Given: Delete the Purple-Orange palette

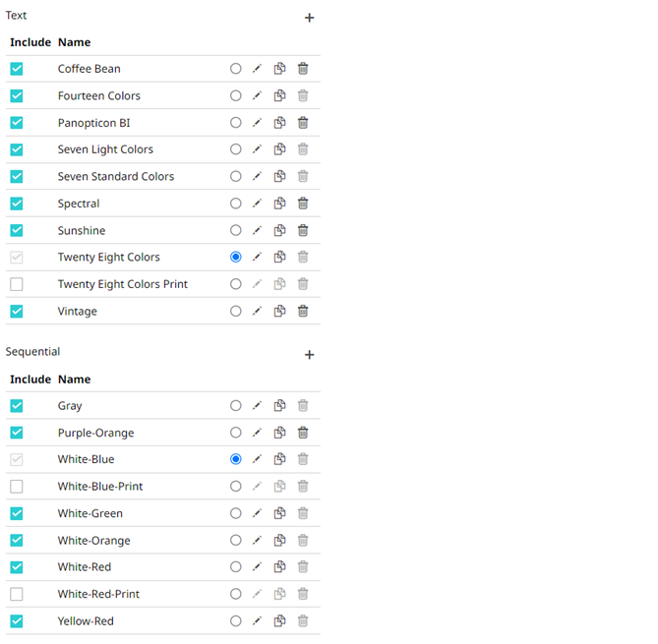Looking at the screenshot, I should click(x=303, y=433).
